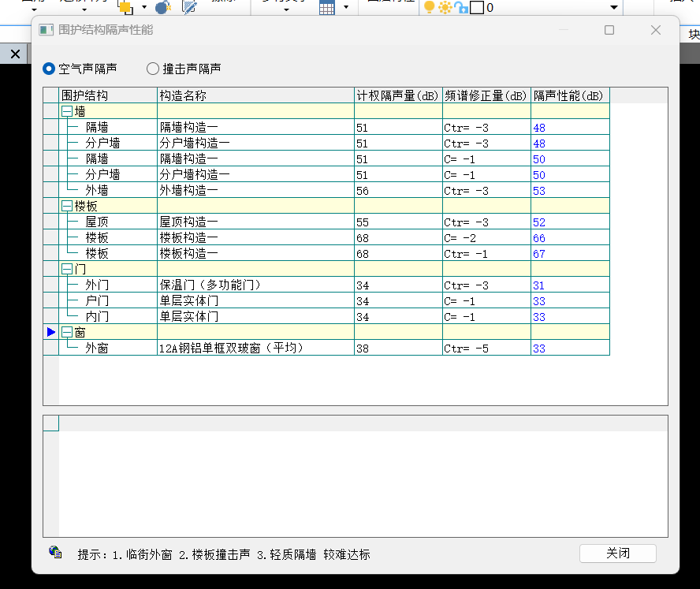This screenshot has width=700, height=589.
Task: Click the hint icon beside 提示 text
Action: [55, 553]
